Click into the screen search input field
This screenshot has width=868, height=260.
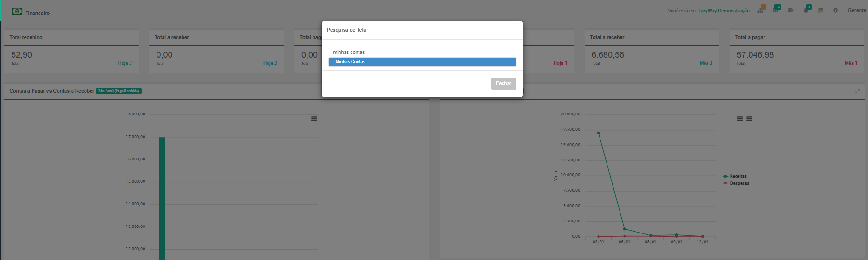422,52
